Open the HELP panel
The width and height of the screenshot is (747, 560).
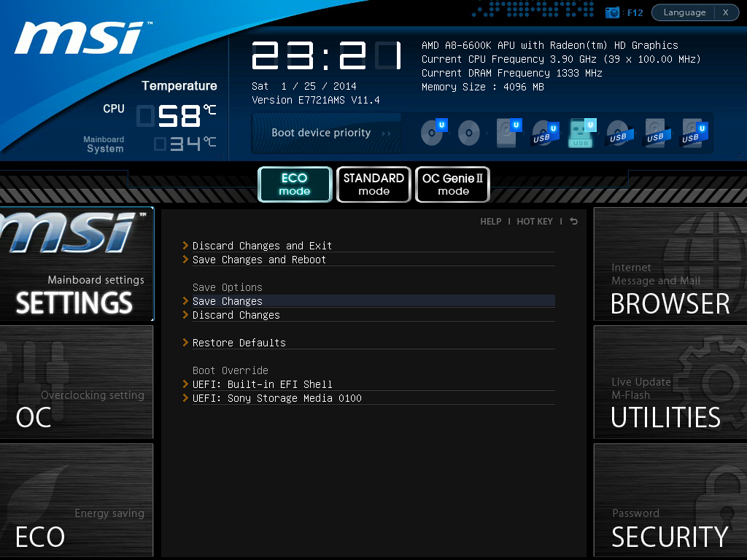[x=491, y=222]
